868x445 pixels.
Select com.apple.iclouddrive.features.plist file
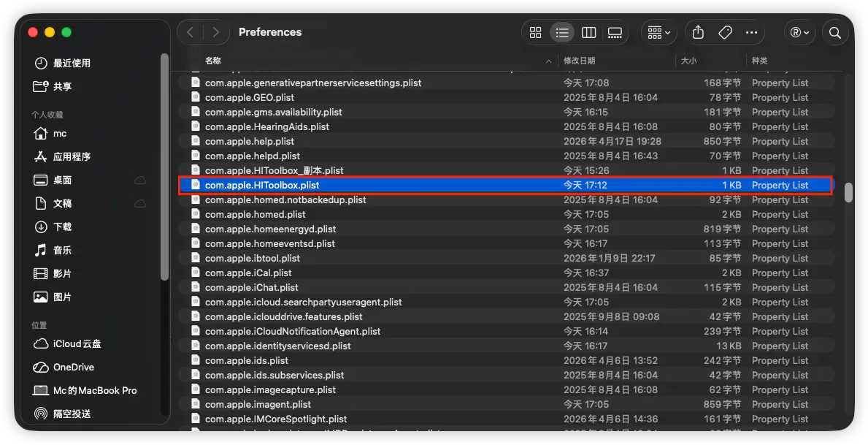[506, 316]
